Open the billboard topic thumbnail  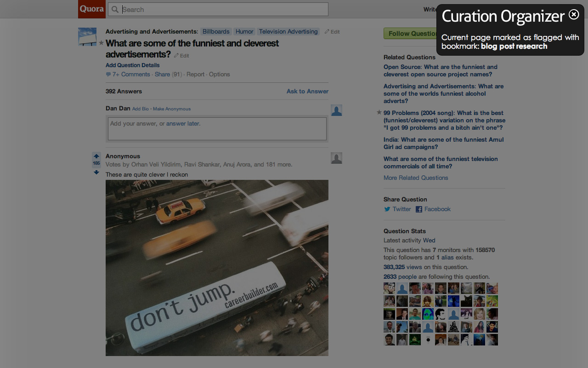click(87, 37)
